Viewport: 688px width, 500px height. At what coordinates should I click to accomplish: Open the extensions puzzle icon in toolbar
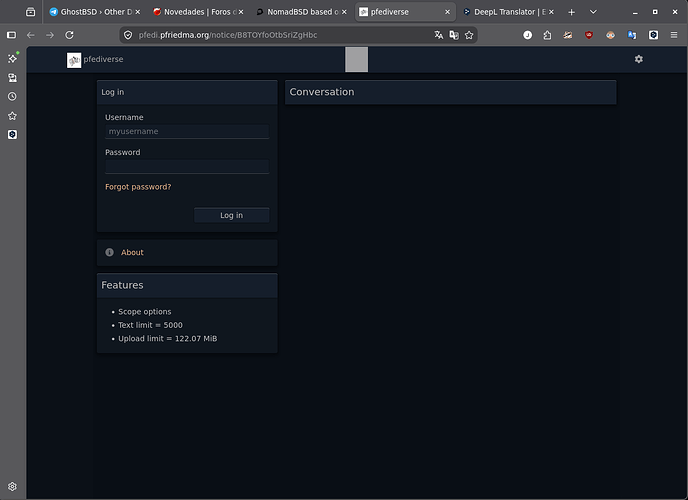click(x=547, y=35)
